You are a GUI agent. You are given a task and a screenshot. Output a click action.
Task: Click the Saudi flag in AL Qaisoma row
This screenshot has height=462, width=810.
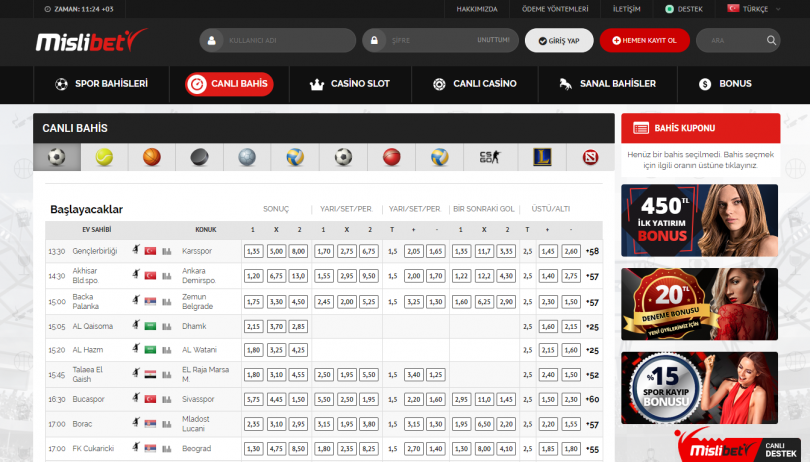click(x=150, y=326)
